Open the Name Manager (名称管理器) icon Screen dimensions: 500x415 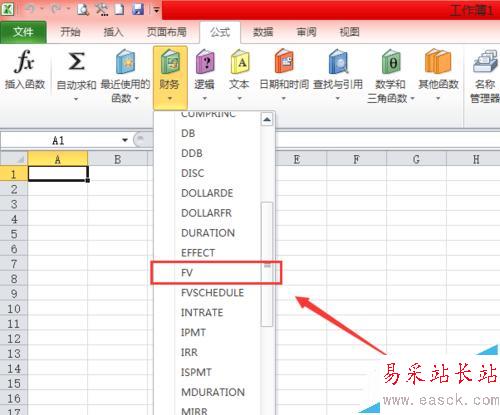click(486, 61)
